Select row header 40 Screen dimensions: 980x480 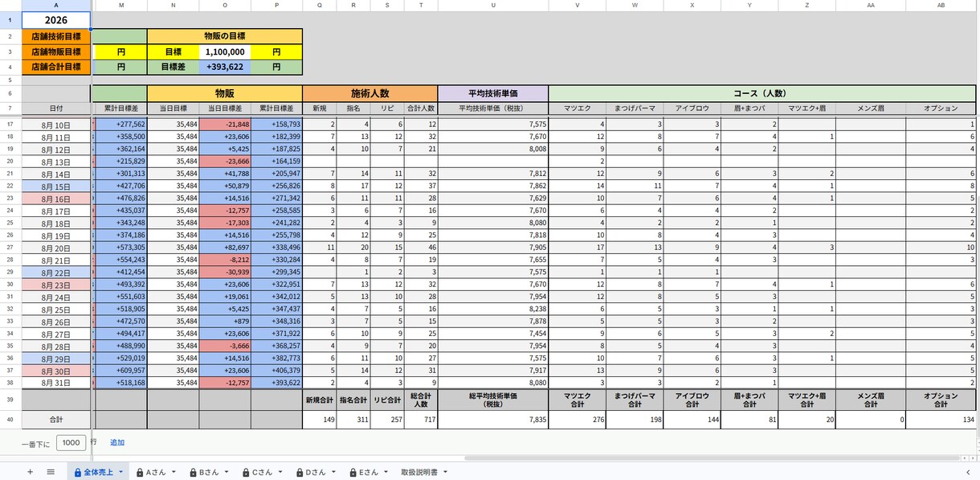click(x=10, y=419)
